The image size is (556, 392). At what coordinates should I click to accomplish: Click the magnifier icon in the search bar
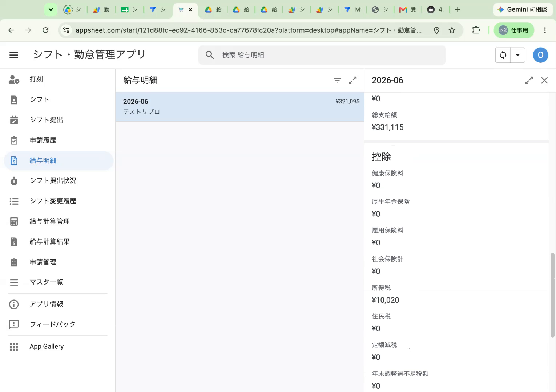click(210, 55)
